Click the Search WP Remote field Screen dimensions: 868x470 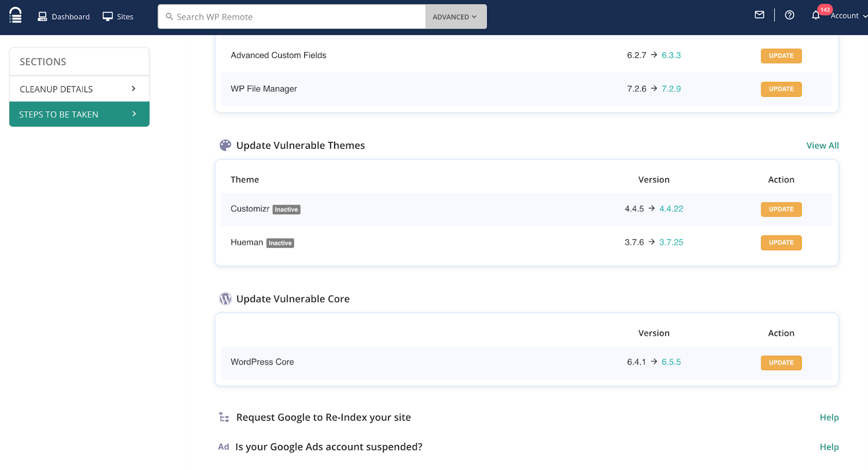[291, 17]
